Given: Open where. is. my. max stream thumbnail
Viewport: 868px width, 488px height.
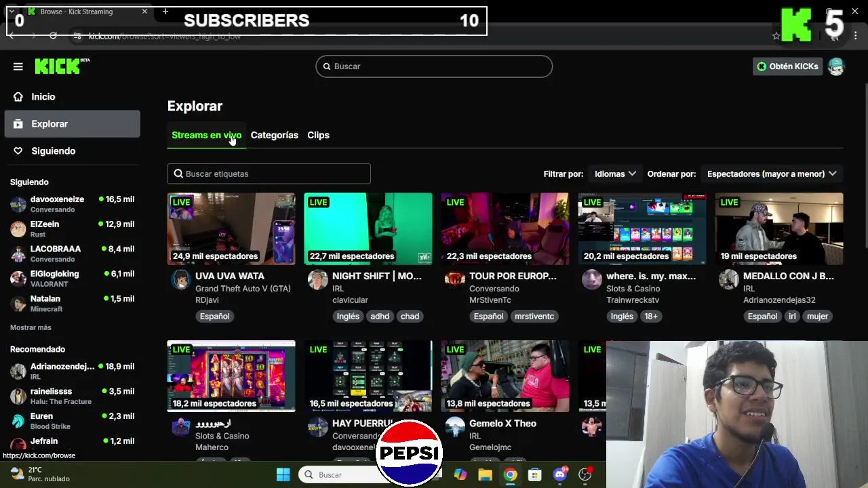Looking at the screenshot, I should tap(642, 229).
